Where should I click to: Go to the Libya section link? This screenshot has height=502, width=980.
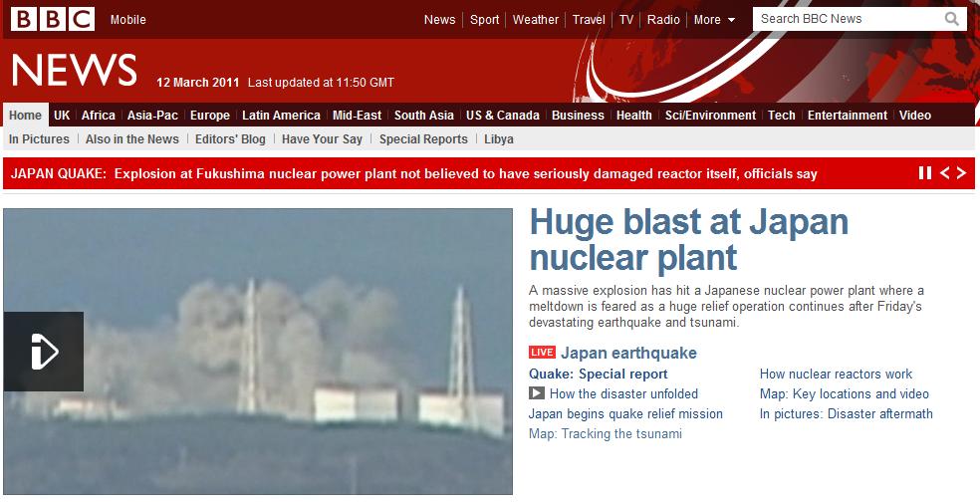point(499,138)
